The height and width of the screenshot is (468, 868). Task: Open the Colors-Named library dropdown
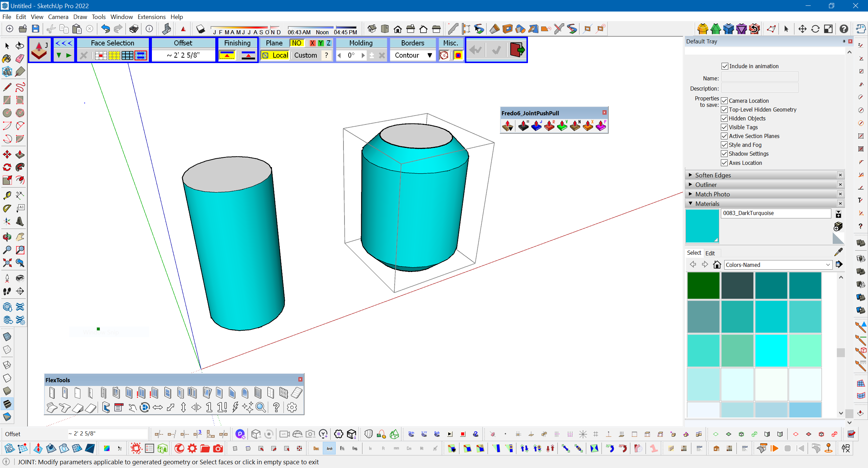pyautogui.click(x=828, y=265)
